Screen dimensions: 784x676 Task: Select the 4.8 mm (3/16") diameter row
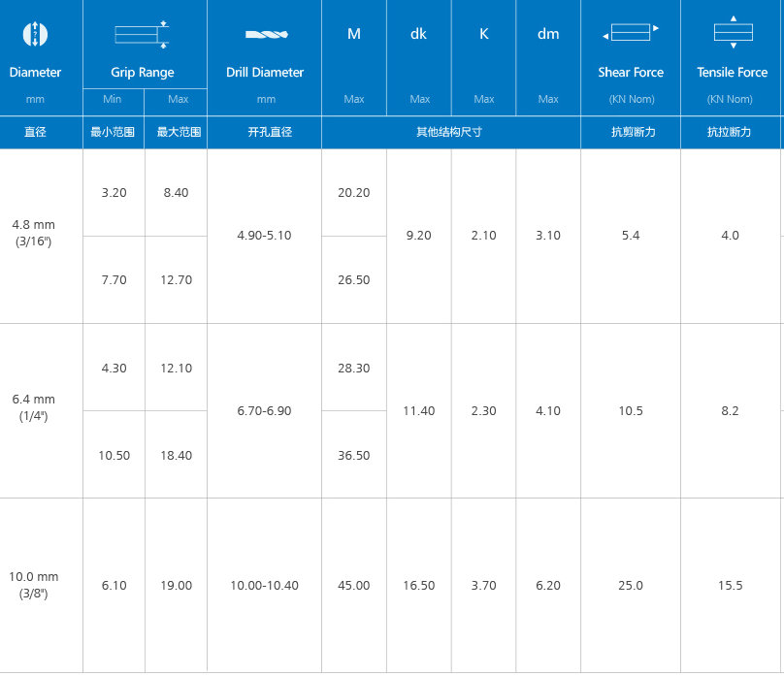tap(35, 234)
